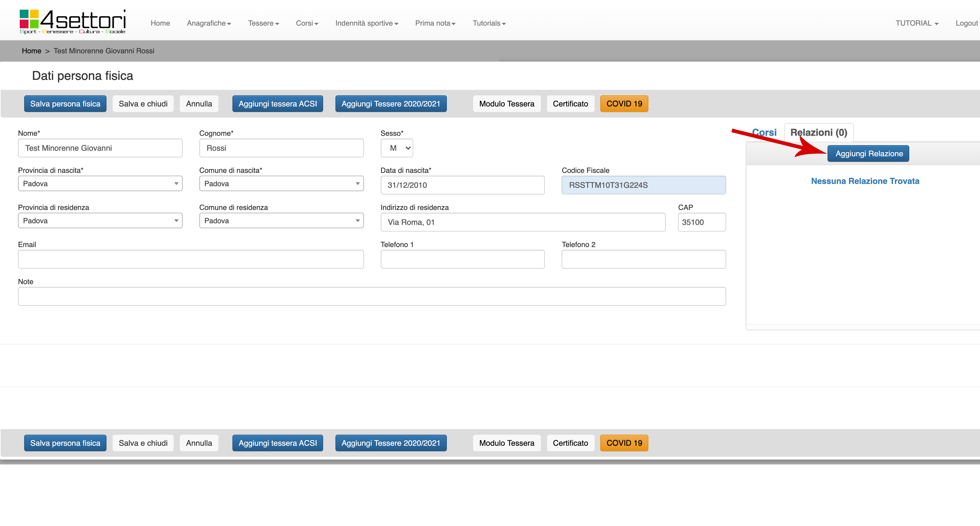Click Logout in the top bar
980x526 pixels.
click(x=966, y=23)
